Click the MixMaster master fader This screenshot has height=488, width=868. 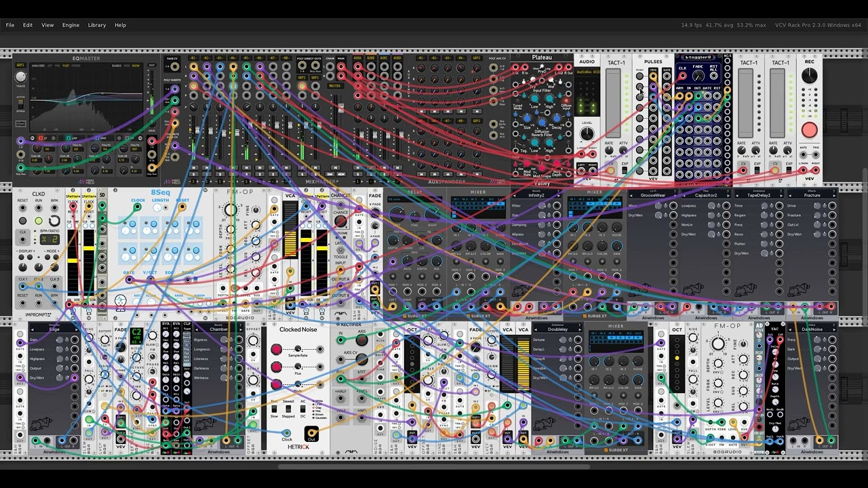click(x=340, y=108)
